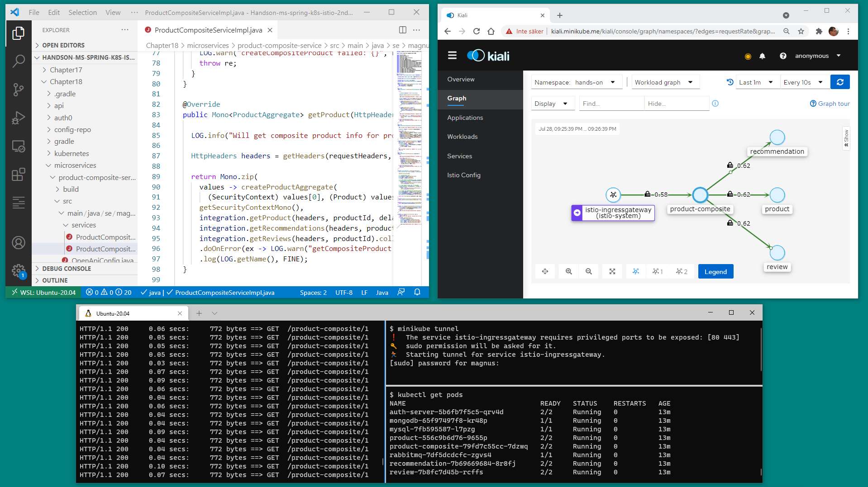This screenshot has width=868, height=487.
Task: Click feedback icon in VS Code status bar
Action: tap(401, 292)
